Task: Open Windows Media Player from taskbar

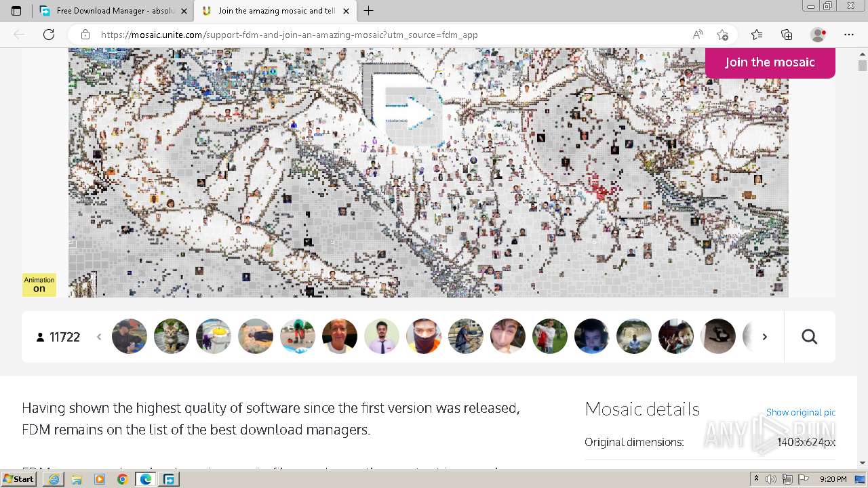Action: point(100,479)
